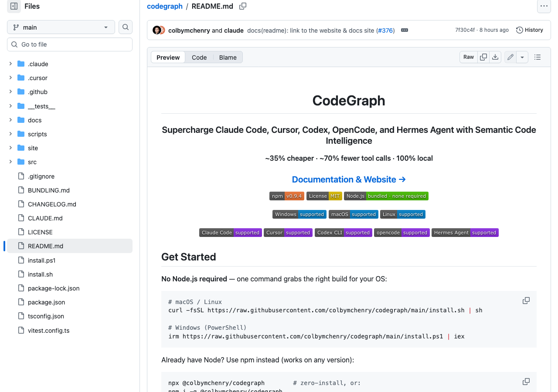Open the codegraph repository breadcrumb link
The width and height of the screenshot is (558, 392).
point(165,6)
